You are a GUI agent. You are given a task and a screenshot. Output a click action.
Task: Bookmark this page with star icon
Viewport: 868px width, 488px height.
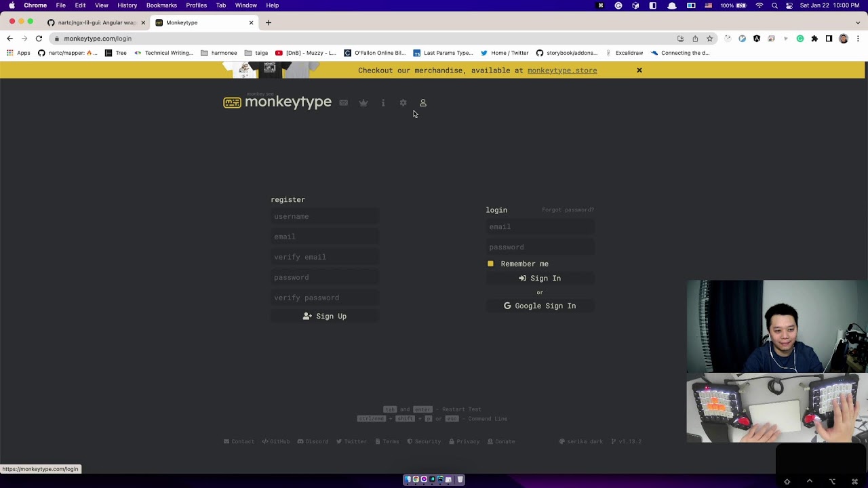pyautogui.click(x=709, y=39)
